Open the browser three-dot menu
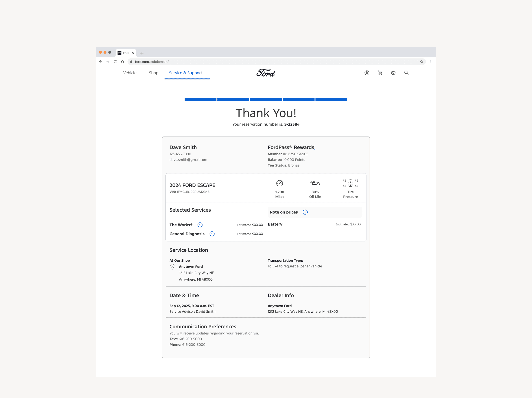Screen dimensions: 532x398 pos(431,62)
